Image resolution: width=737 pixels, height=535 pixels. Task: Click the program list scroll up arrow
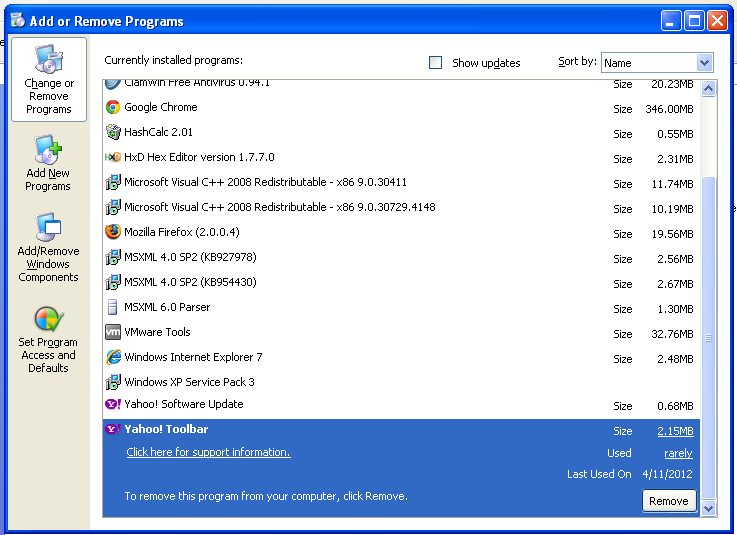pyautogui.click(x=709, y=88)
